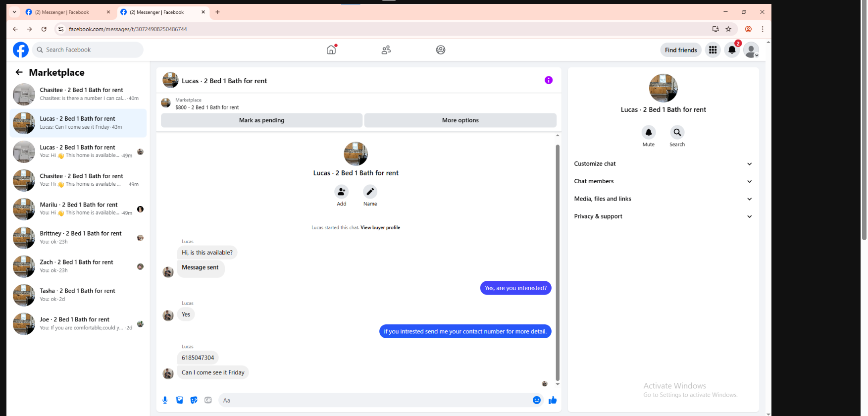Image resolution: width=868 pixels, height=416 pixels.
Task: Open Brittney 2 Bed 1 Bath chat
Action: click(78, 238)
